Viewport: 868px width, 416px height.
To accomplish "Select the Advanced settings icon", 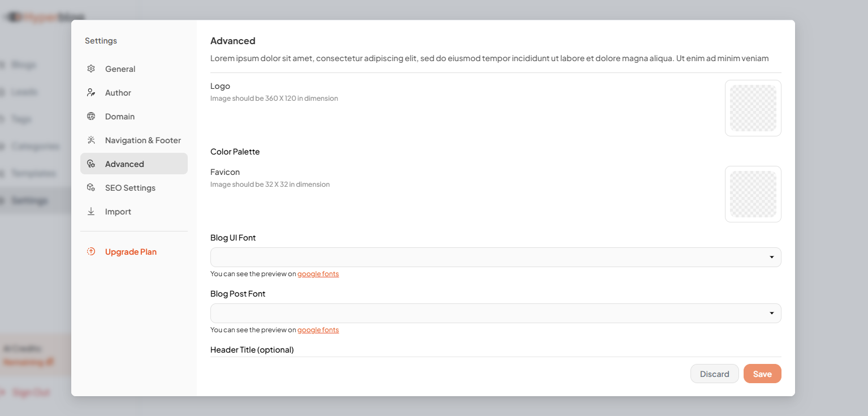I will (91, 164).
